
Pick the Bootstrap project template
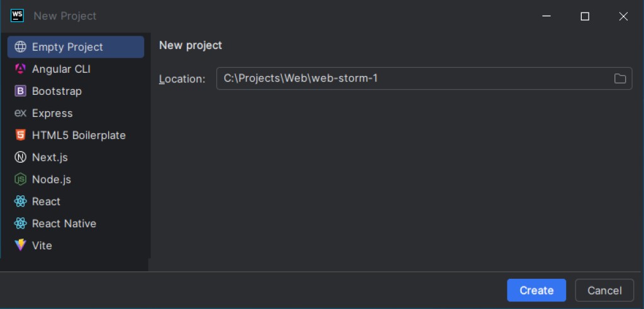pyautogui.click(x=57, y=91)
